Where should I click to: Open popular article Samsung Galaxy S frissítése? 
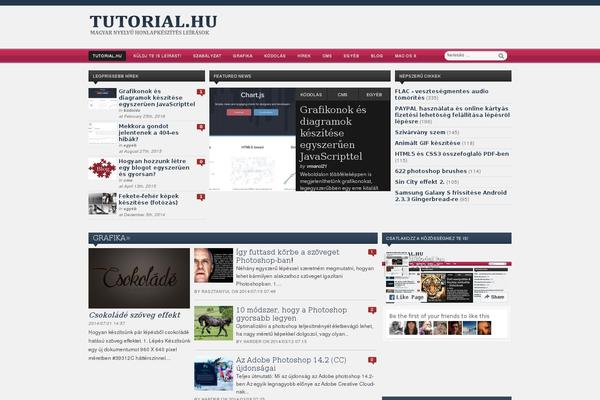click(450, 196)
